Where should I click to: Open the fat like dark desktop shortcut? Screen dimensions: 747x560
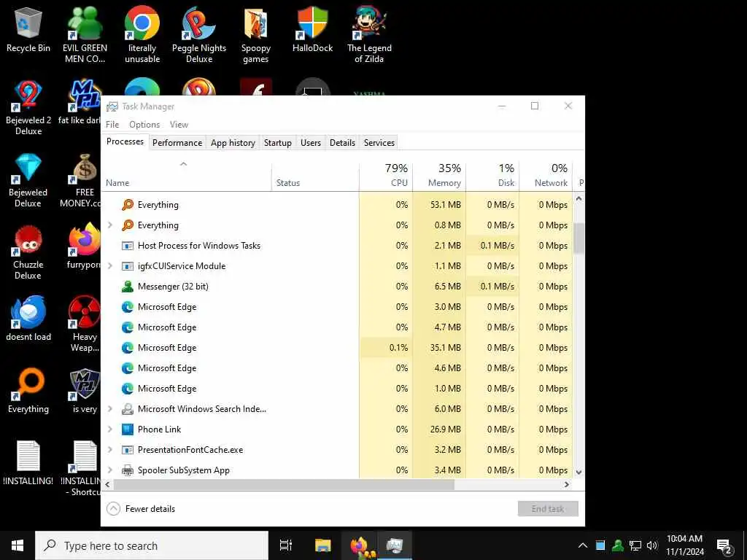80,102
